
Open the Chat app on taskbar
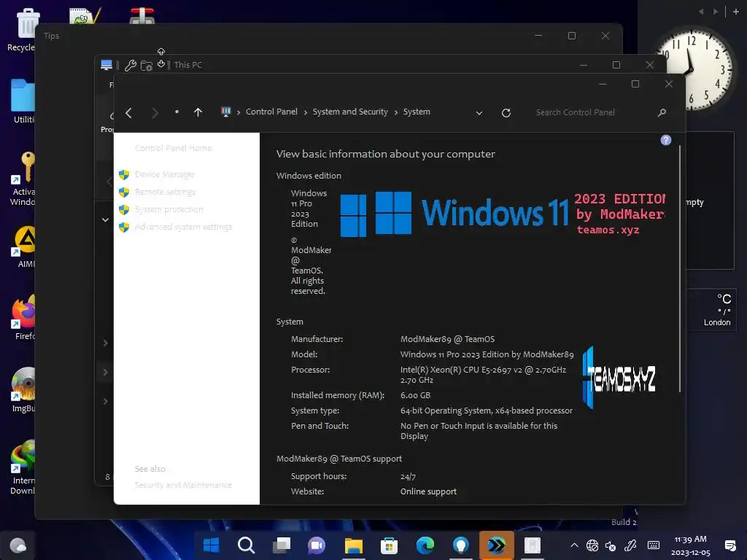pyautogui.click(x=317, y=545)
